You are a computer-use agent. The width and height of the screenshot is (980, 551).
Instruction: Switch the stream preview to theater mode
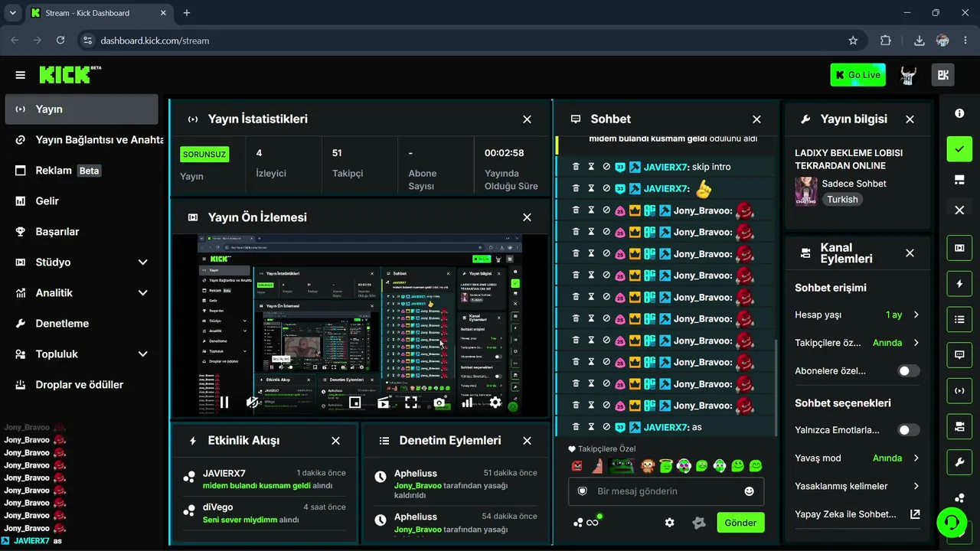[383, 403]
